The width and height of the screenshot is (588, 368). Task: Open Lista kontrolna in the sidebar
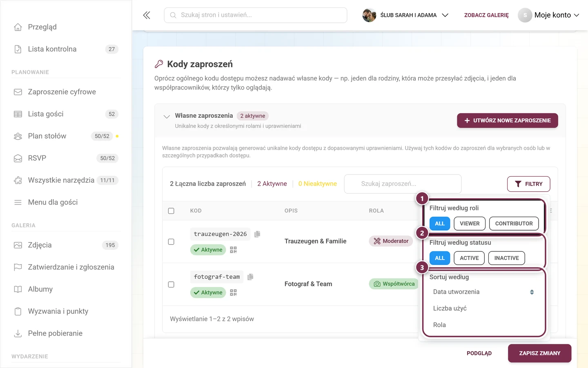[x=66, y=49]
